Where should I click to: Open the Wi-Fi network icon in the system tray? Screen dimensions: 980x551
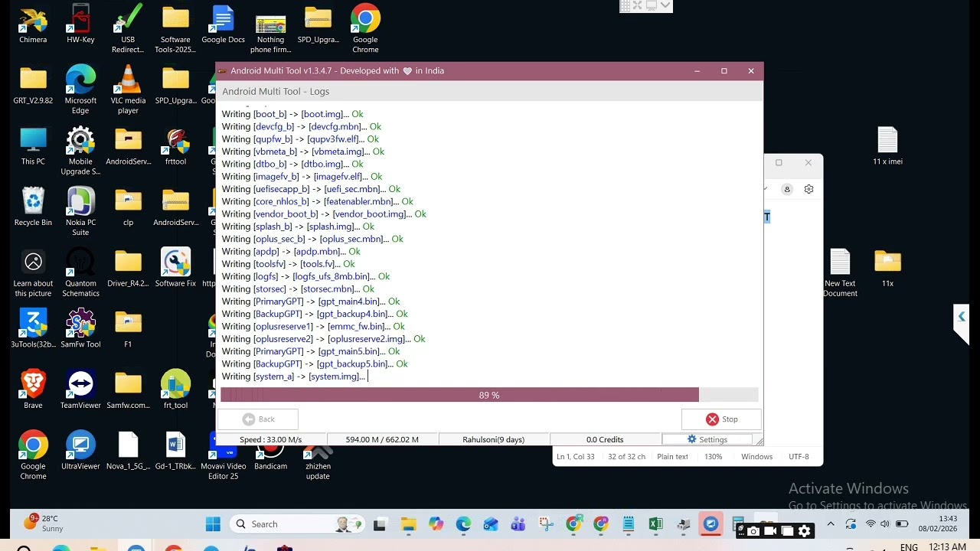click(871, 524)
